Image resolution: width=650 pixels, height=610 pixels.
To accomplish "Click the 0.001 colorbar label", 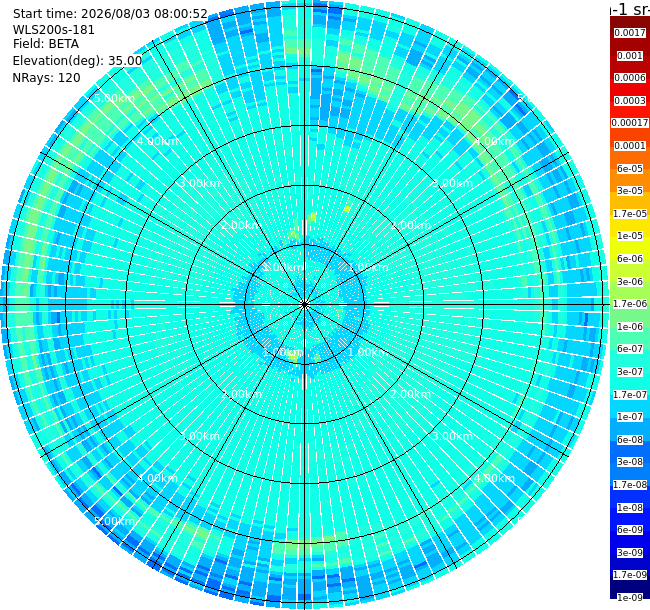I will (630, 56).
